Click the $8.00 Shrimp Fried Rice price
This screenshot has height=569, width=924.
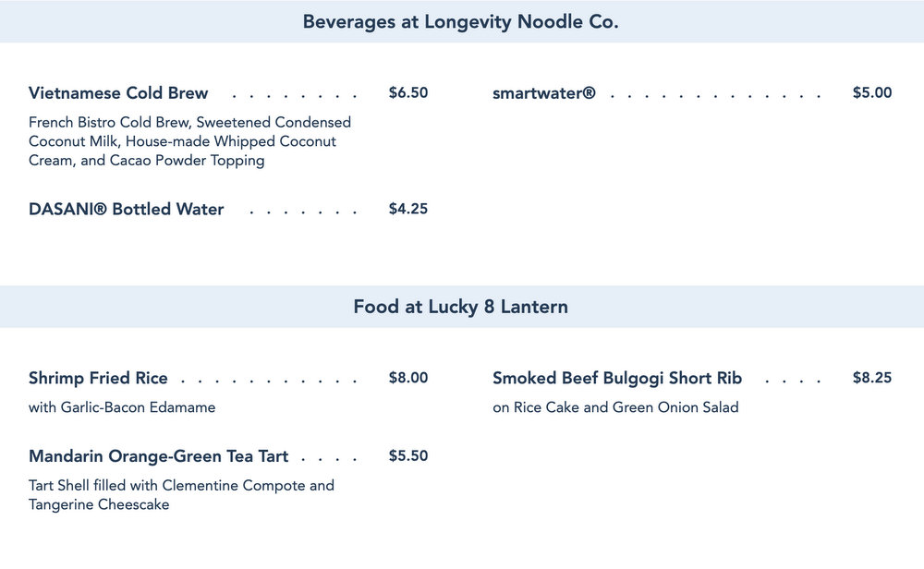(408, 378)
